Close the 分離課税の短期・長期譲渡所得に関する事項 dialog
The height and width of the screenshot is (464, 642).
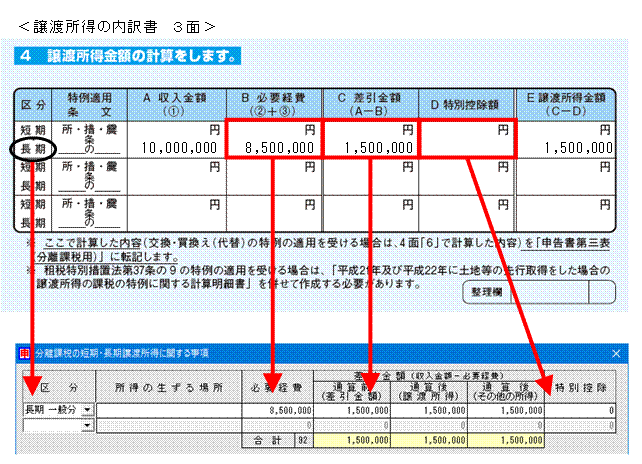pos(616,353)
